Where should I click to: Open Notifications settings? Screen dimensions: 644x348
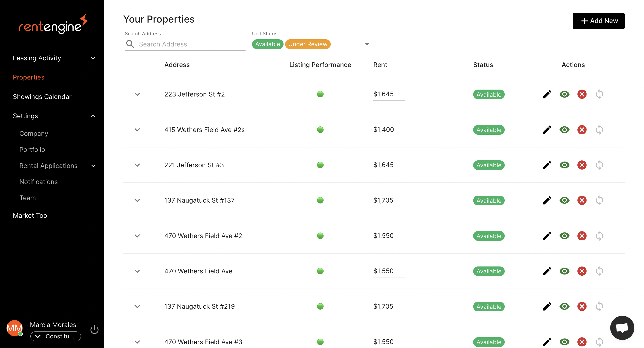tap(38, 182)
